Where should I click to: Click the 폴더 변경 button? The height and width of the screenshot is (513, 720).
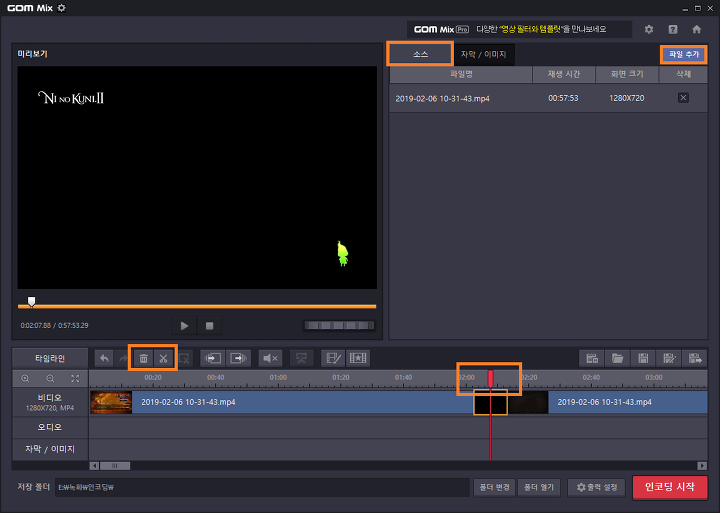[495, 487]
